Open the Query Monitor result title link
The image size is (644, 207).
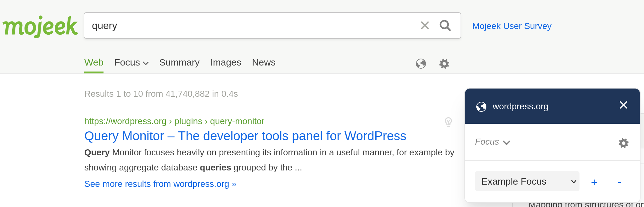tap(245, 136)
